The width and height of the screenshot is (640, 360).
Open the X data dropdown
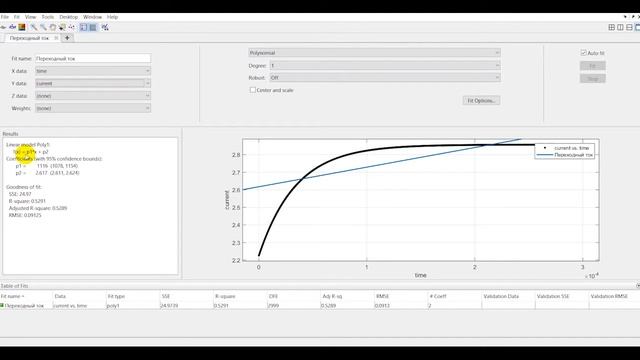point(93,71)
